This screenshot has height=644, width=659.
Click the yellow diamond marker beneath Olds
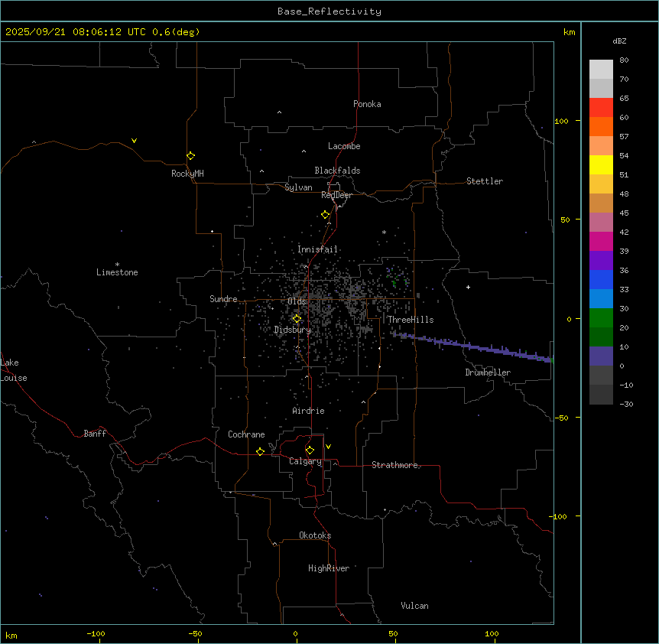click(x=297, y=319)
